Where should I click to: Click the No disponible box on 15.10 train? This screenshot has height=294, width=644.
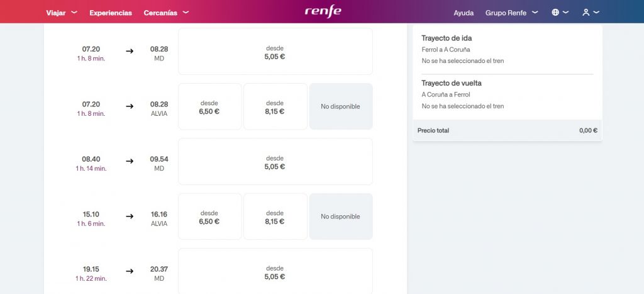341,217
